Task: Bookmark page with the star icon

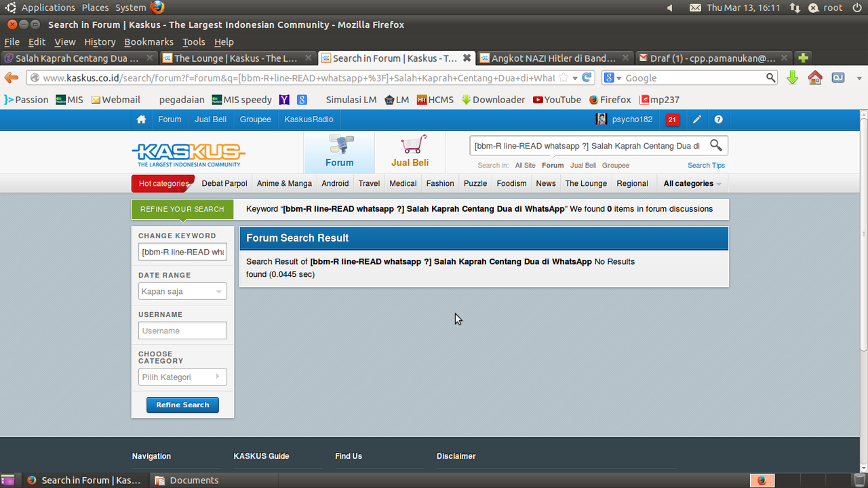Action: point(563,78)
